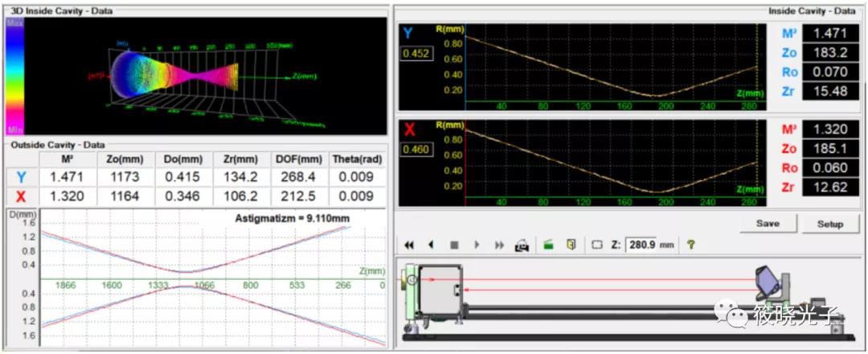
Task: Open the Setup dialog
Action: pyautogui.click(x=830, y=224)
